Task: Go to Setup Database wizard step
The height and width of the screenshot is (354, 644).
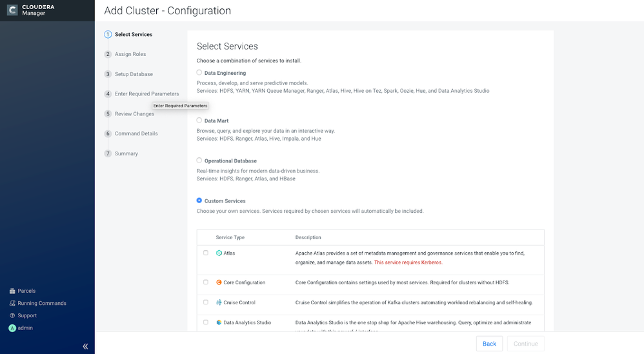Action: pos(134,74)
